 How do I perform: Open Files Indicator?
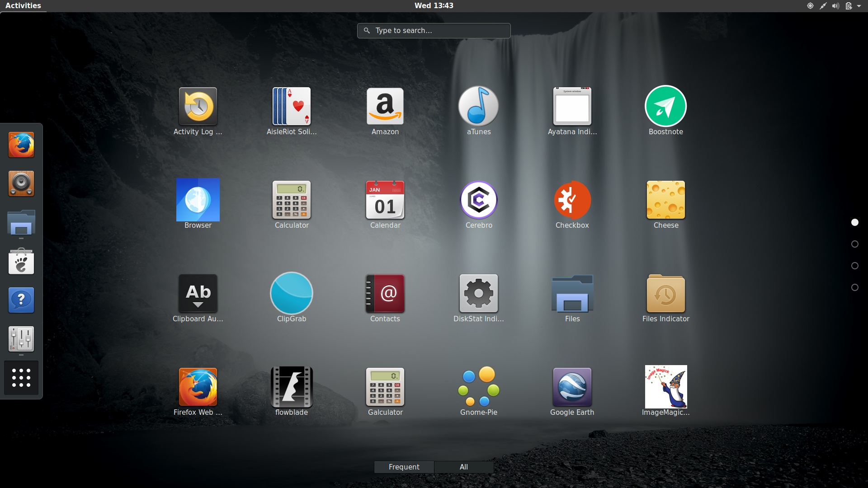[x=665, y=293]
